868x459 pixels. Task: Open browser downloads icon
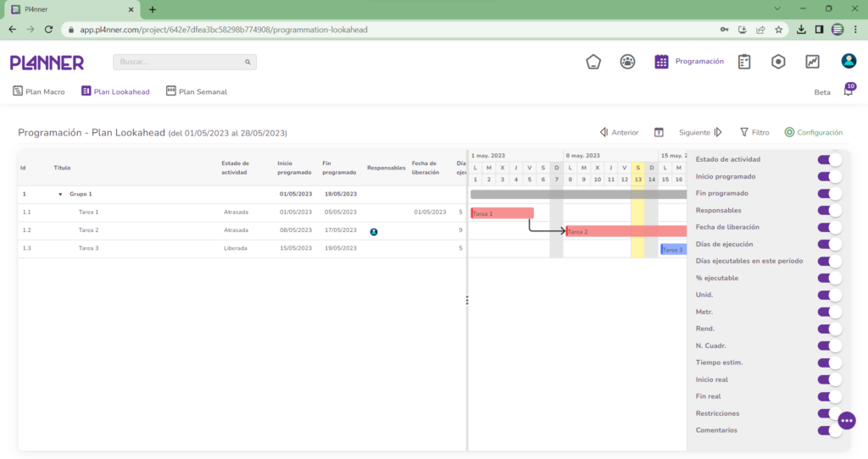(801, 30)
